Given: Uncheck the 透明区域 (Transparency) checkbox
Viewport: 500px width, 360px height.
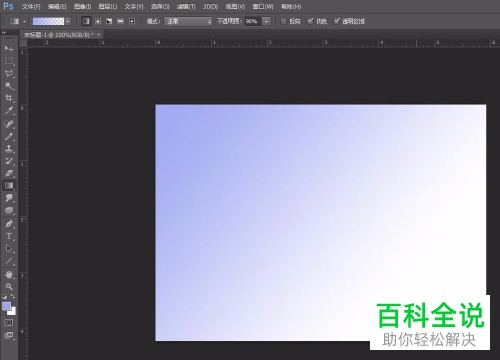Looking at the screenshot, I should click(337, 21).
